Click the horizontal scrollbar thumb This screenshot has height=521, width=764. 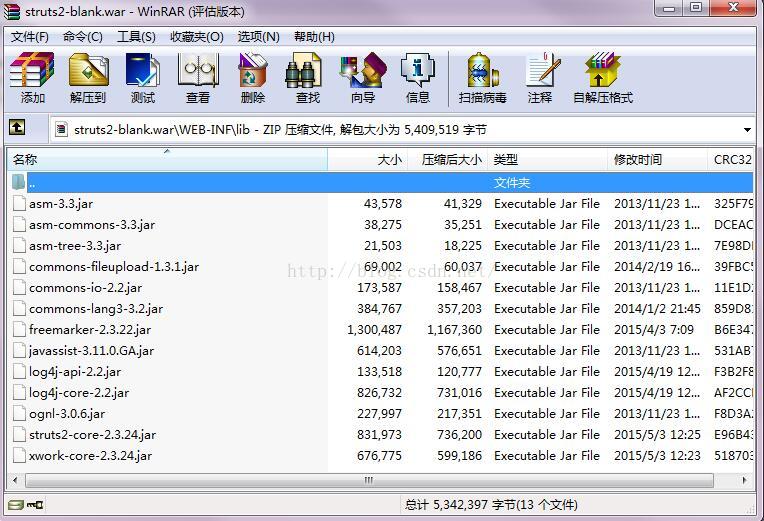369,480
